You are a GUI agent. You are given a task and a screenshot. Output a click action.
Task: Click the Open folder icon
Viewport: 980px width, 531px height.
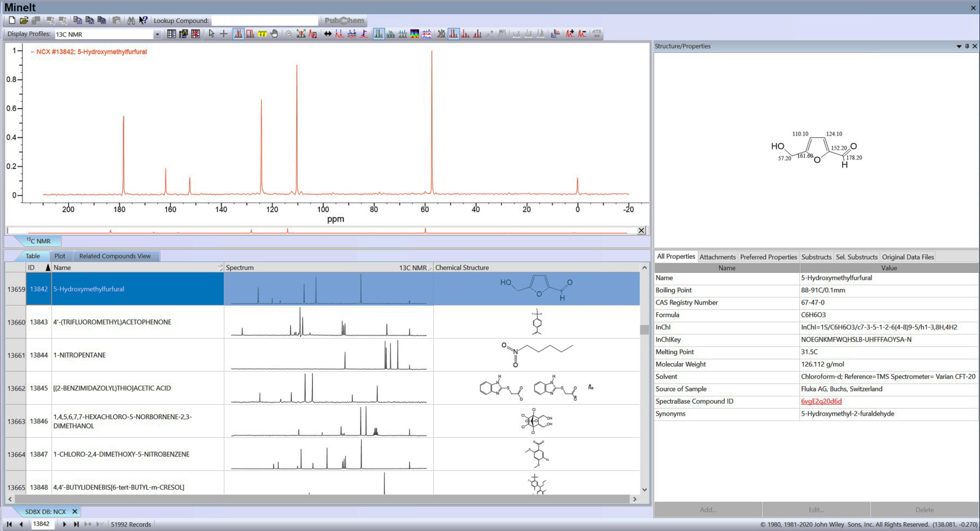23,21
